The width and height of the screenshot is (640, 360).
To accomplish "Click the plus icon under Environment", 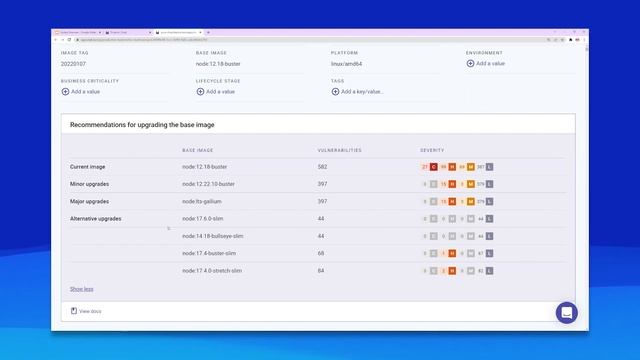I will coord(470,64).
